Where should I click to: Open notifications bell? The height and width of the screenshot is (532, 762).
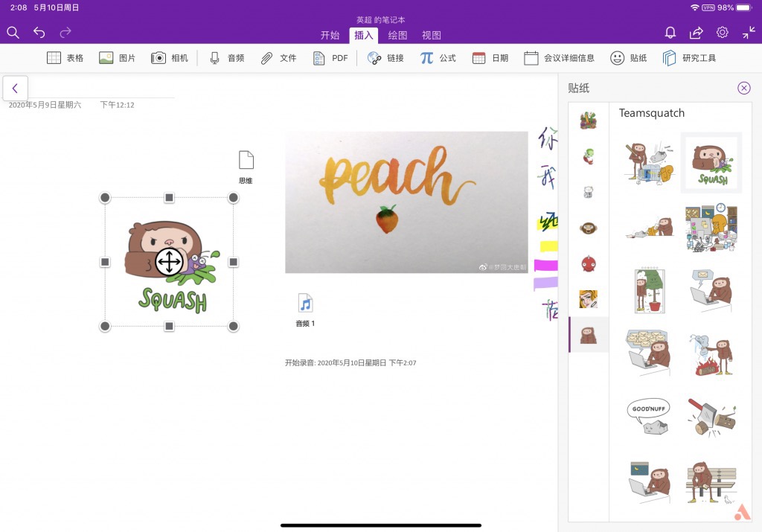[670, 33]
